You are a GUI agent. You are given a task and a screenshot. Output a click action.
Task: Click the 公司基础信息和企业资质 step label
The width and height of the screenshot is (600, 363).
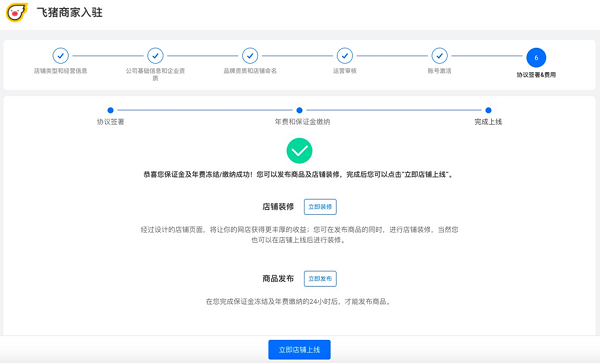(x=155, y=74)
